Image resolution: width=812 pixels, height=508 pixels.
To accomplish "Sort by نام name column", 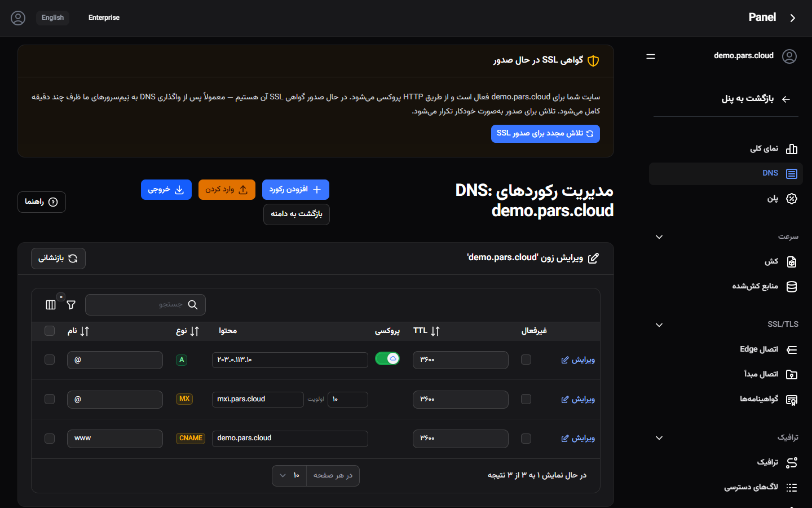I will [x=78, y=331].
